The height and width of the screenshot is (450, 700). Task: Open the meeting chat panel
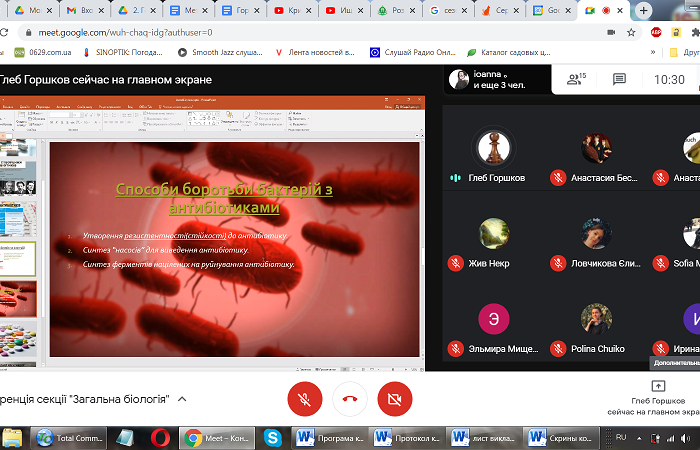click(x=619, y=79)
